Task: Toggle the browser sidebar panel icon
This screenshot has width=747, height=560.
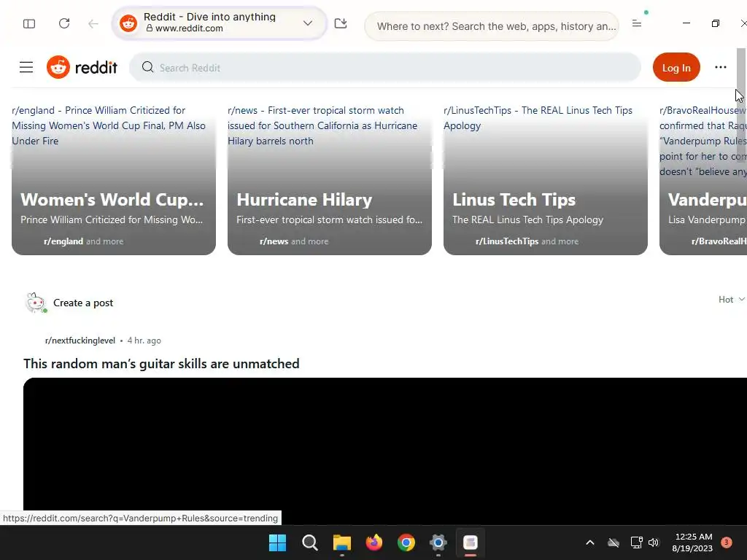Action: point(29,23)
